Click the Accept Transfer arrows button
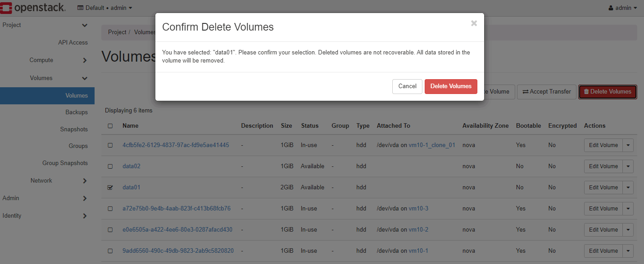Viewport: 644px width, 264px height. tap(547, 92)
